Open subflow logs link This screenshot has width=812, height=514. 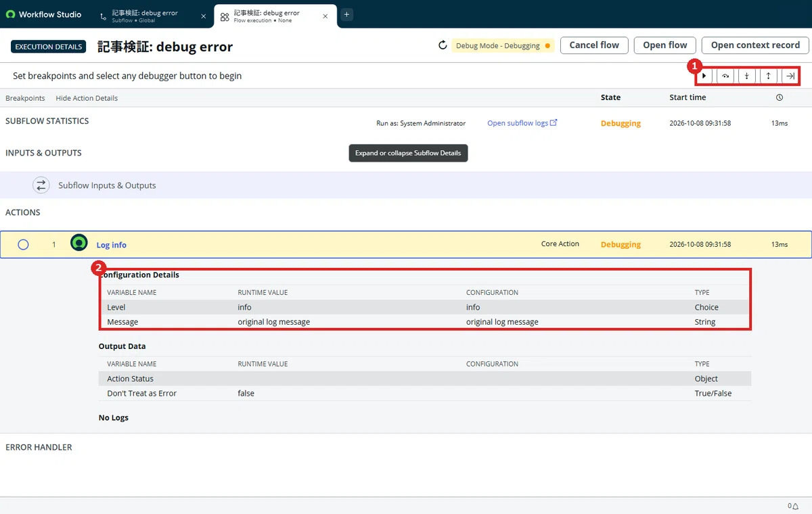[522, 123]
